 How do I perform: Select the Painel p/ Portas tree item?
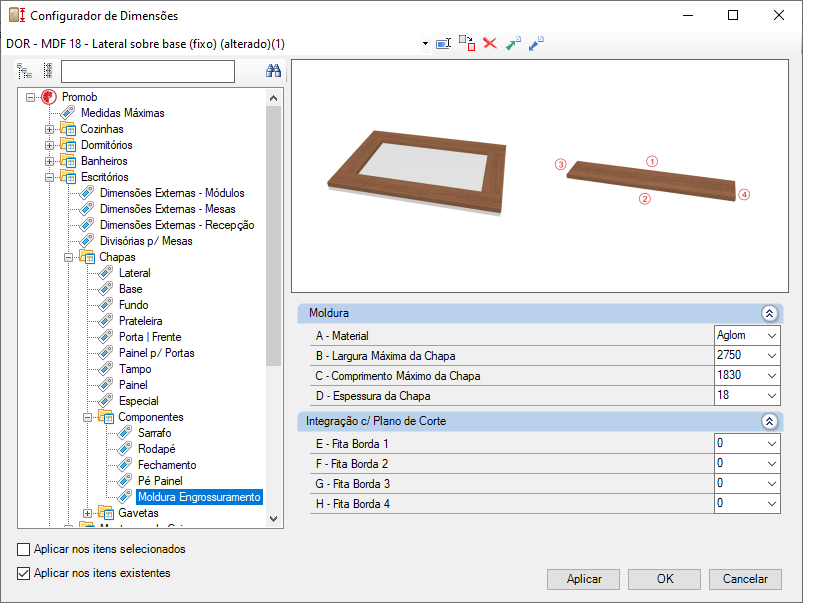pyautogui.click(x=157, y=353)
